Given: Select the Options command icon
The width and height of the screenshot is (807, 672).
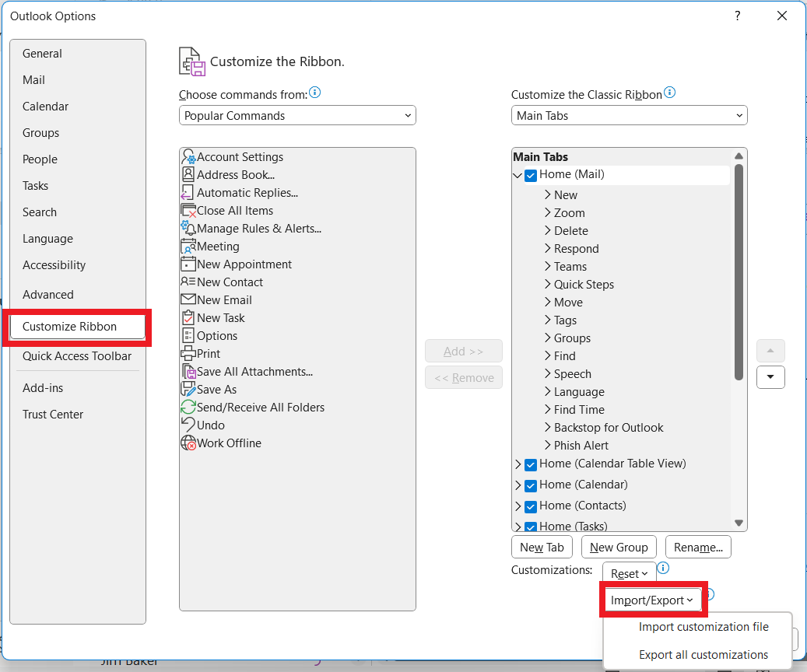Looking at the screenshot, I should 188,335.
